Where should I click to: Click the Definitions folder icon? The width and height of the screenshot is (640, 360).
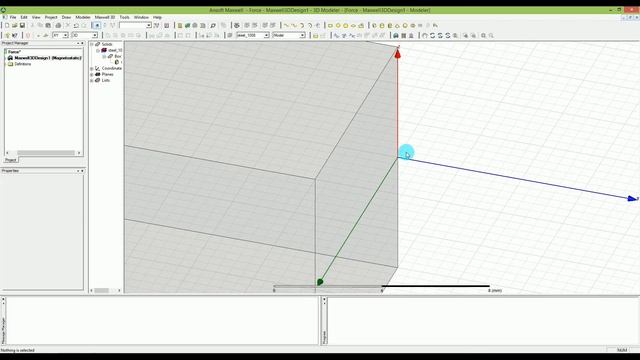pyautogui.click(x=11, y=64)
